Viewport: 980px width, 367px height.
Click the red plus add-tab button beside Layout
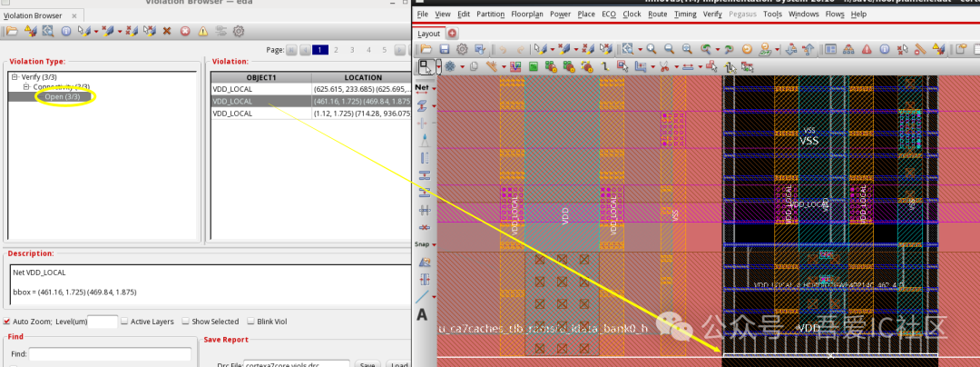click(x=452, y=34)
